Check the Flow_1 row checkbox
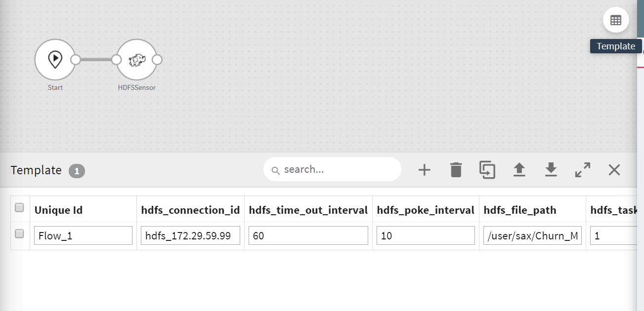Viewport: 644px width, 311px height. click(20, 234)
